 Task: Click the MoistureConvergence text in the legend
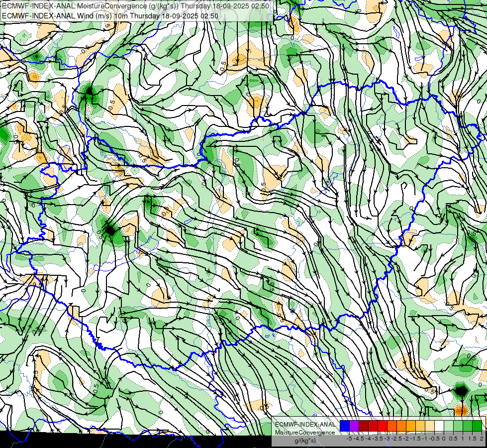click(x=305, y=433)
